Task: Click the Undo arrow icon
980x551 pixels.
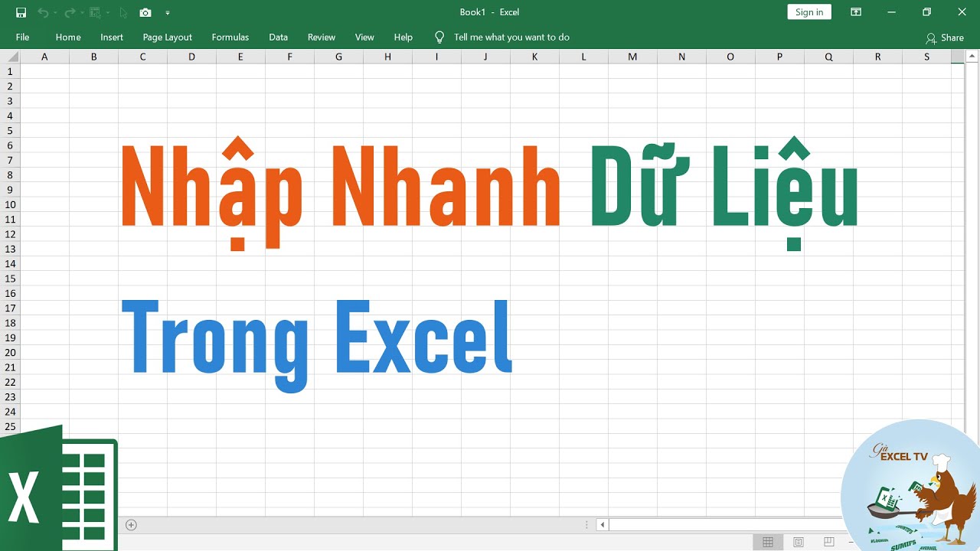Action: 43,12
